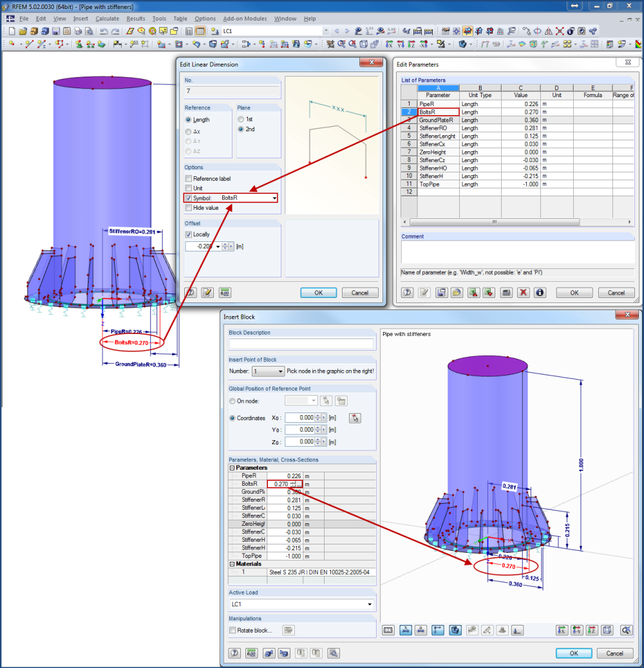This screenshot has width=644, height=668.
Task: Open the Symbol dropdown showing BoltsR
Action: (274, 198)
